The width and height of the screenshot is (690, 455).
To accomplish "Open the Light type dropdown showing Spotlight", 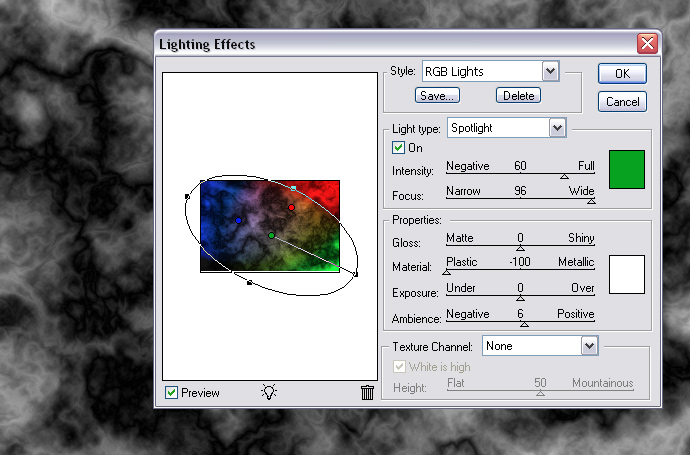I will click(506, 128).
